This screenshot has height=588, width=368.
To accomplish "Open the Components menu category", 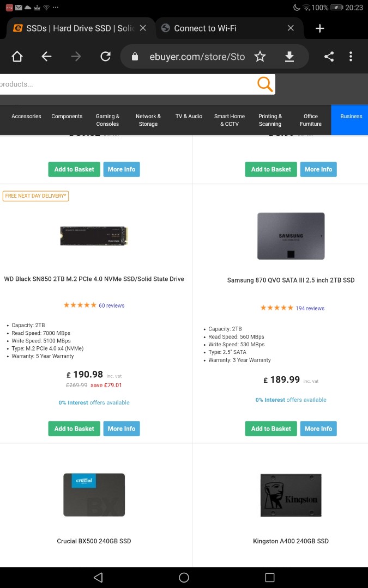I will click(67, 117).
